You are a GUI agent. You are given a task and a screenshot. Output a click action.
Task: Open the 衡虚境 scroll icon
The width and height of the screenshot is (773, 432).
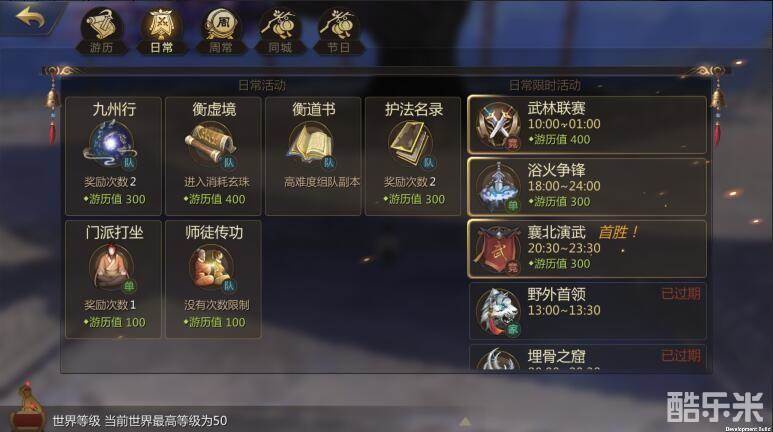coord(212,144)
